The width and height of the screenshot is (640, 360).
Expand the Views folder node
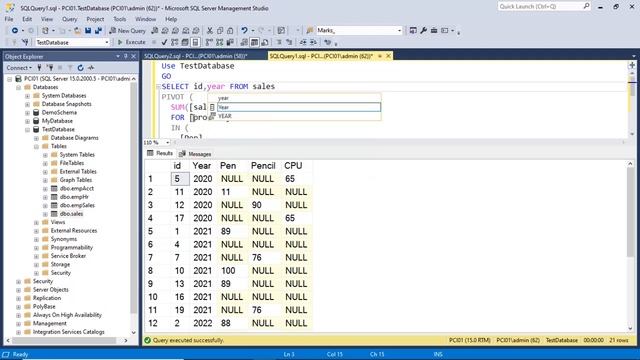[36, 222]
